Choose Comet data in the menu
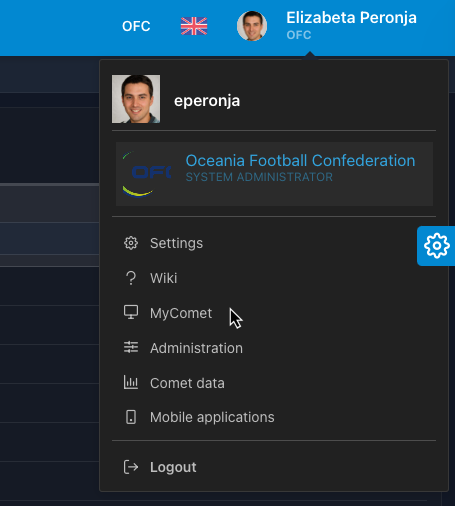This screenshot has height=506, width=455. click(187, 383)
